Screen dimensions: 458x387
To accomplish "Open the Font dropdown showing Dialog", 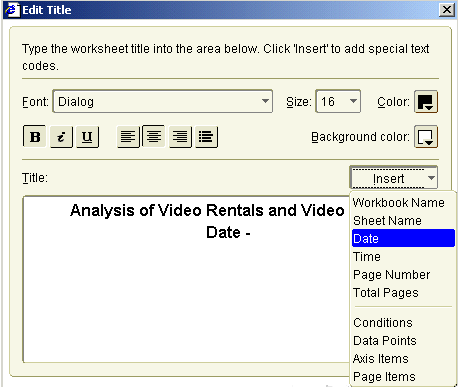I will [163, 101].
